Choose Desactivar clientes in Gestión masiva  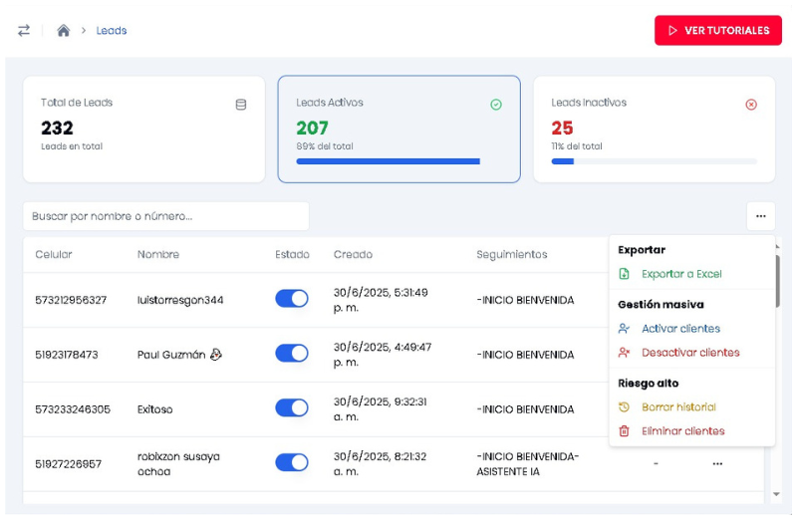tap(690, 353)
